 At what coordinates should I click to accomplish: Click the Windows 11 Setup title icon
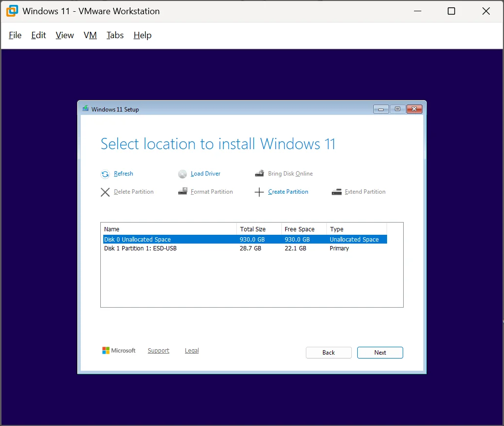(86, 109)
